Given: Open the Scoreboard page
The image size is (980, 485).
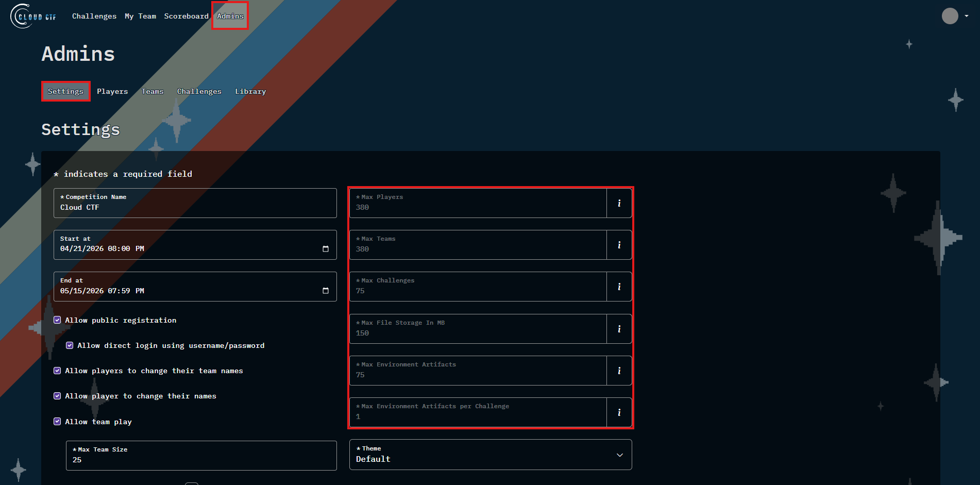Looking at the screenshot, I should (x=187, y=16).
